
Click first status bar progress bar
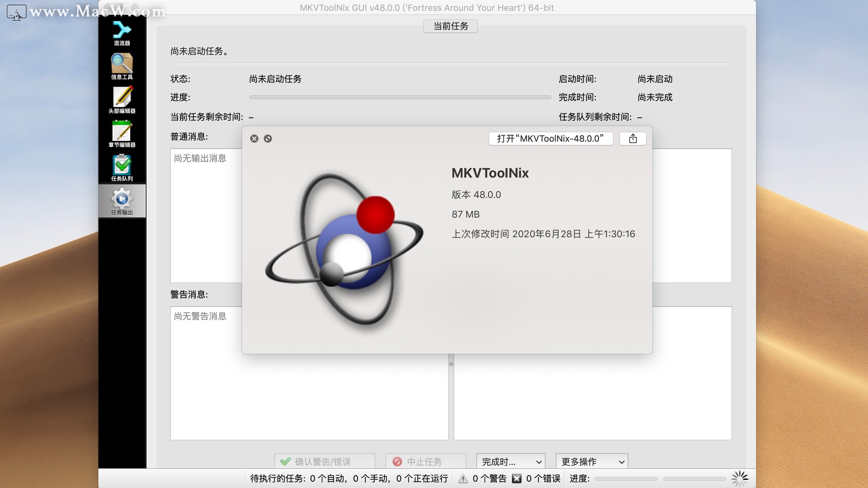click(626, 479)
